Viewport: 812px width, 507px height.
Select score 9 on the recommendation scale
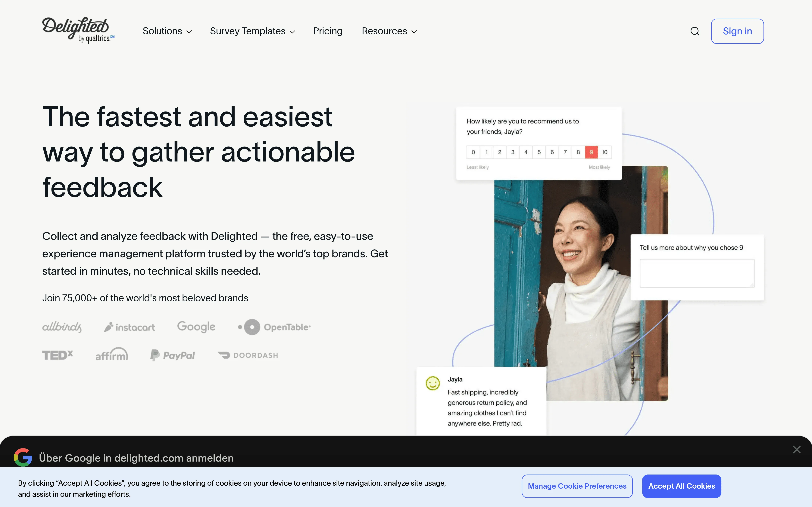coord(592,152)
